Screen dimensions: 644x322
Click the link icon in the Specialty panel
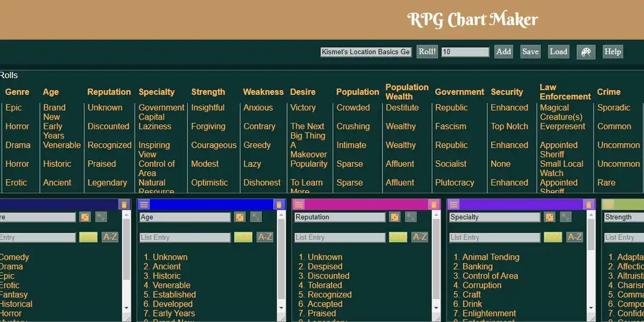pos(566,217)
